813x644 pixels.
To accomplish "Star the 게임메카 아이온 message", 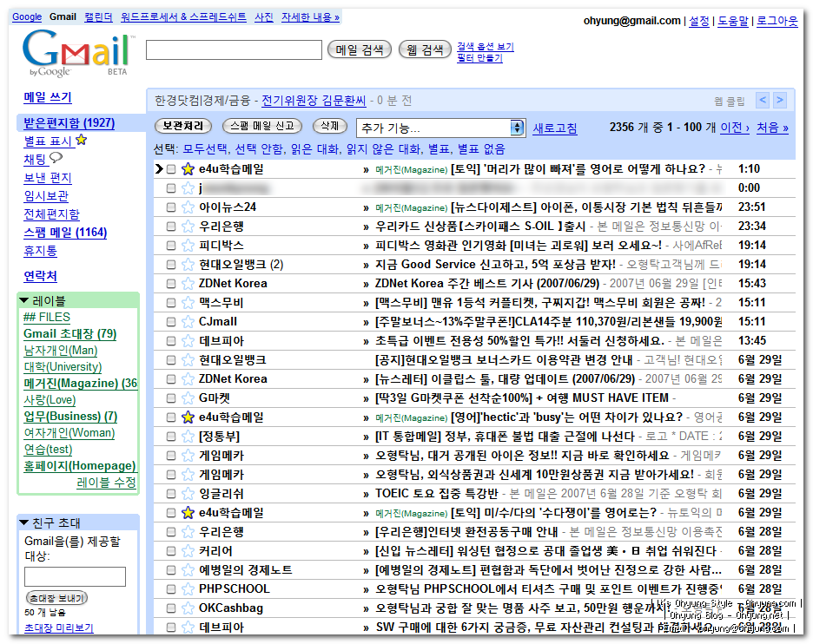I will point(188,456).
